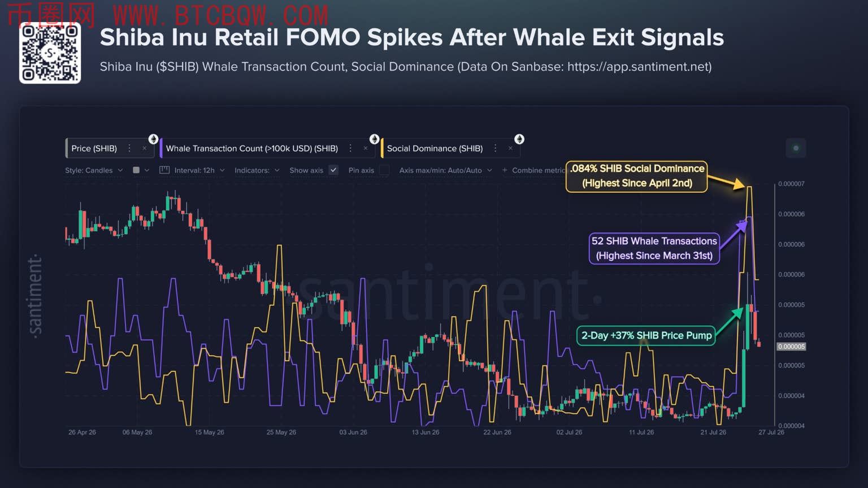Expand the Indicators dropdown

(257, 170)
